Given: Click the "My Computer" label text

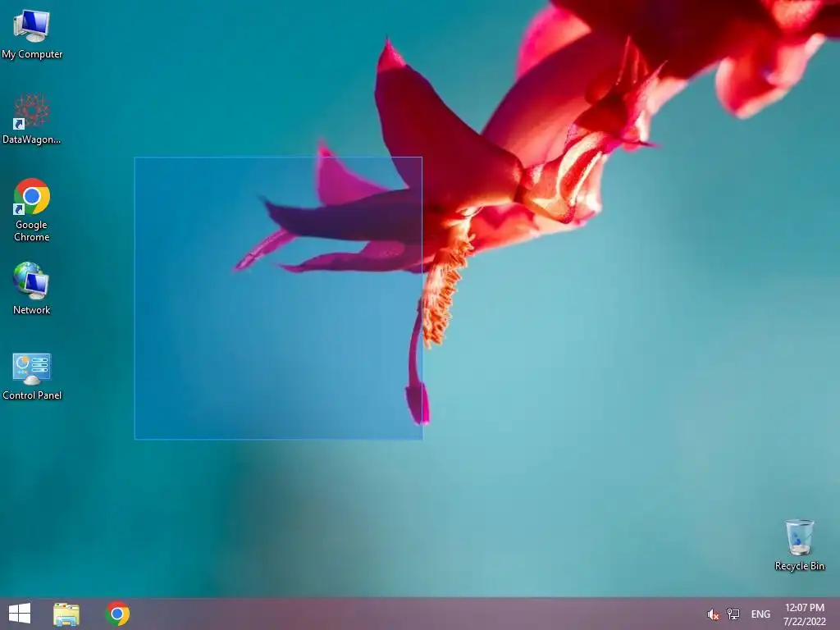Looking at the screenshot, I should (32, 54).
